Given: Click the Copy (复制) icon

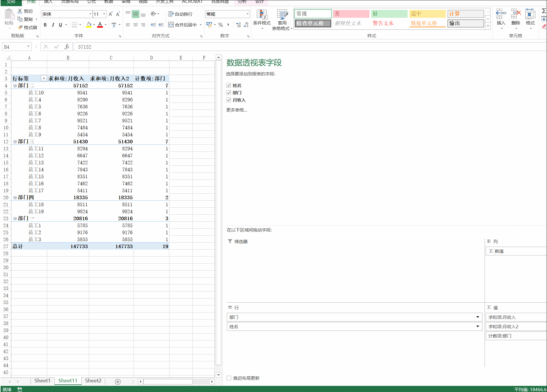Looking at the screenshot, I should 20,19.
